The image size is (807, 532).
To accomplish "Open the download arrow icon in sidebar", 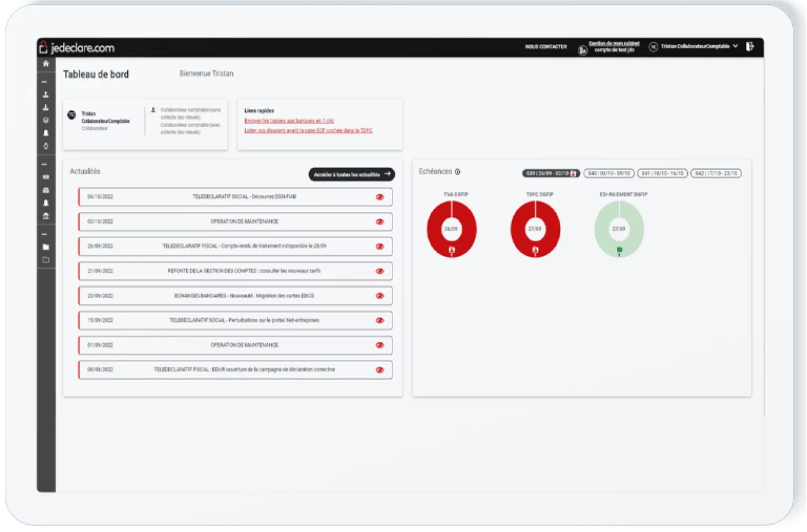I will [46, 107].
